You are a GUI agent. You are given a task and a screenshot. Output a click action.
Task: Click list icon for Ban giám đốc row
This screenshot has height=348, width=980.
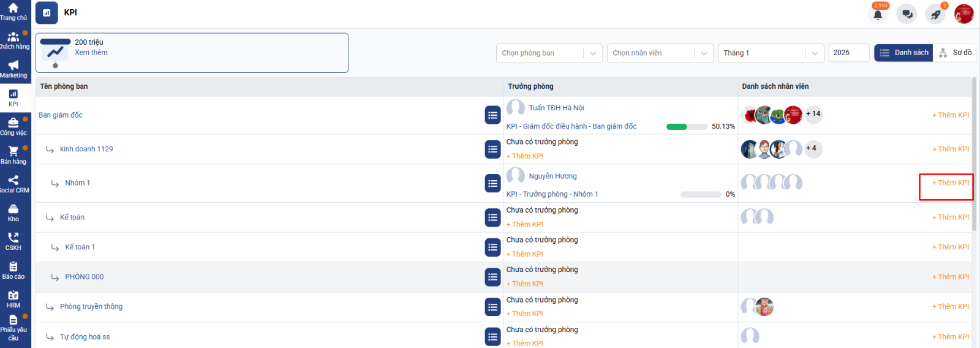tap(492, 115)
